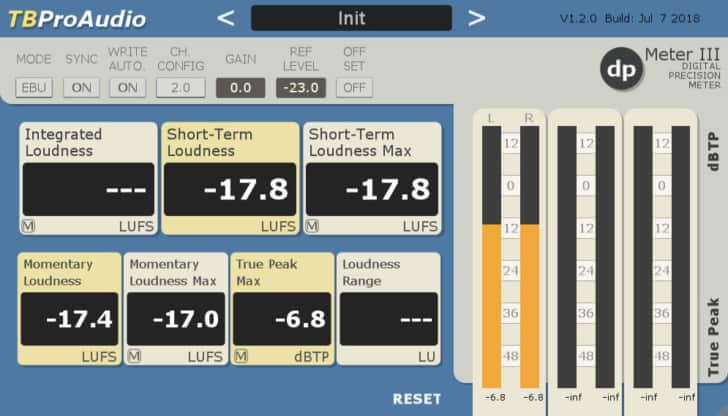
Task: Toggle the WRITE AUTO ON button
Action: point(128,88)
